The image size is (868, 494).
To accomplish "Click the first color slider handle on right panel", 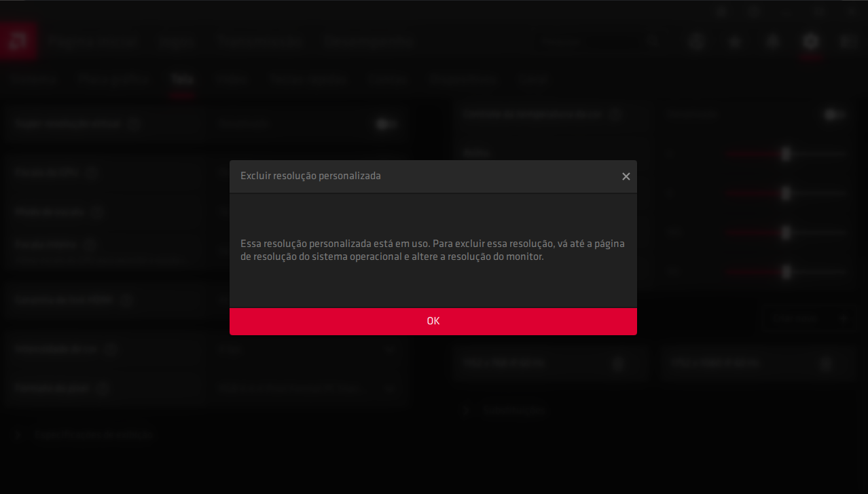I will [x=786, y=154].
